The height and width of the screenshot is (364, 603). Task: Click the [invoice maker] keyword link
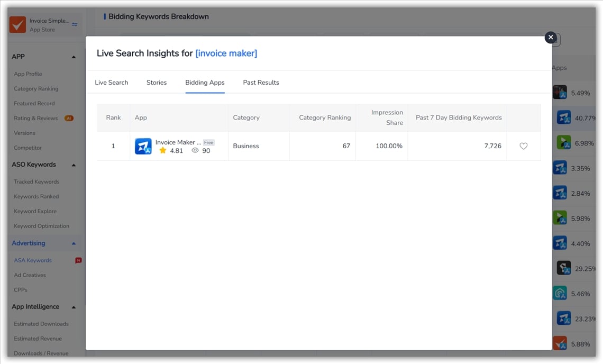(x=226, y=53)
